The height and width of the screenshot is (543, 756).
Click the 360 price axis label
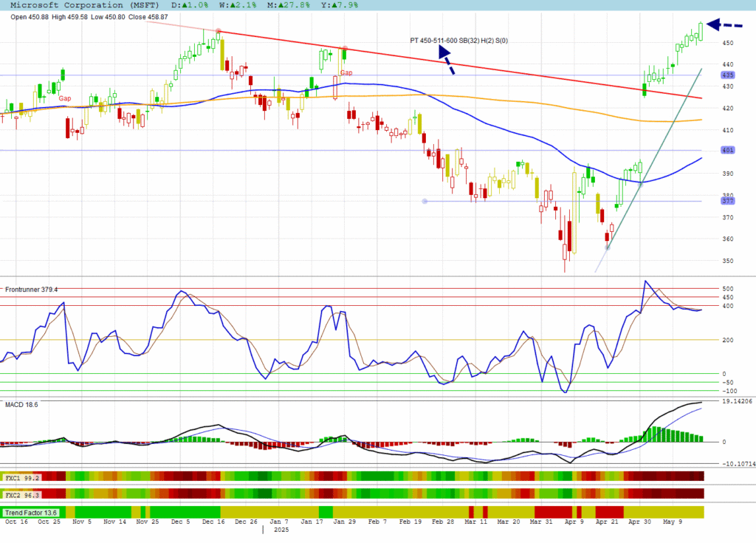[727, 239]
